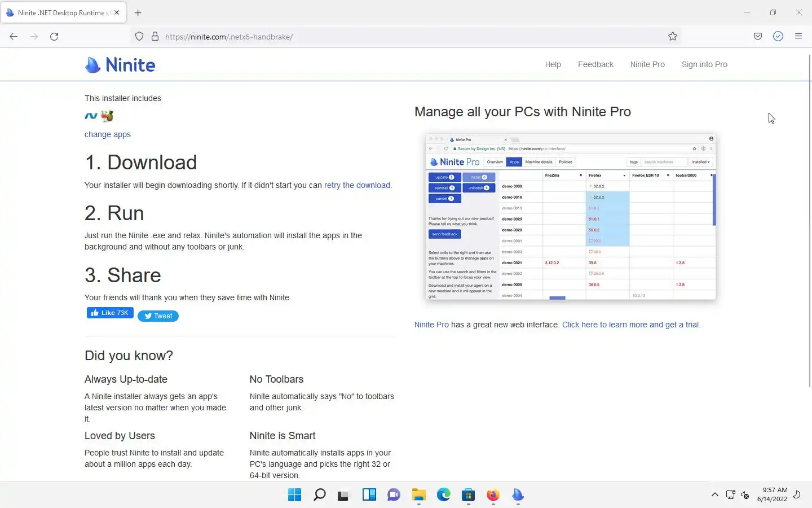Open taskbar Search

pyautogui.click(x=319, y=495)
